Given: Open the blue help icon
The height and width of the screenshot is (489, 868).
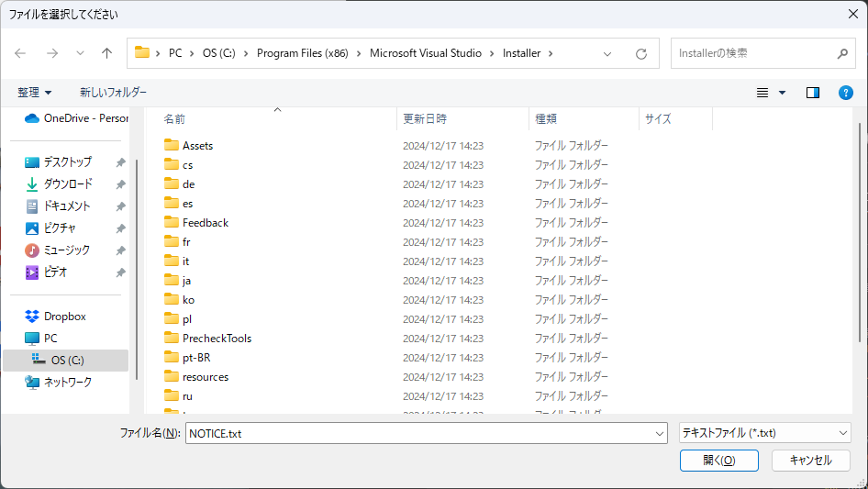Looking at the screenshot, I should tap(845, 93).
